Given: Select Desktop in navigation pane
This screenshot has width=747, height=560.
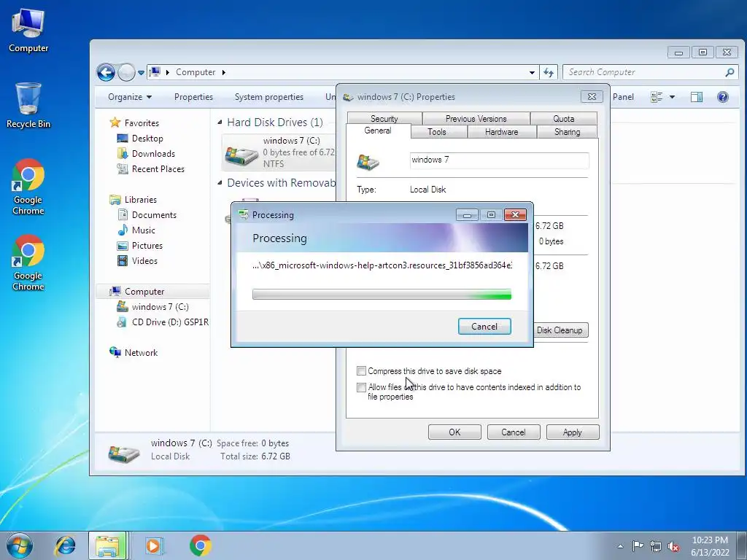Looking at the screenshot, I should [x=147, y=139].
